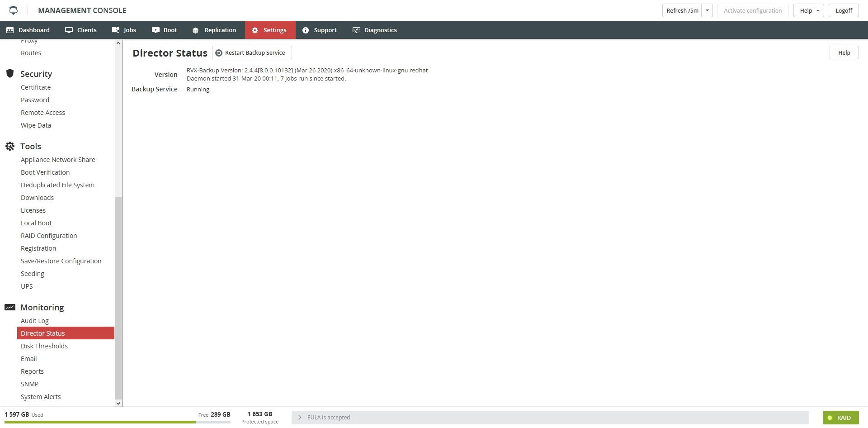The image size is (868, 428).
Task: Click the restart icon in Restart Backup Service
Action: coord(219,53)
